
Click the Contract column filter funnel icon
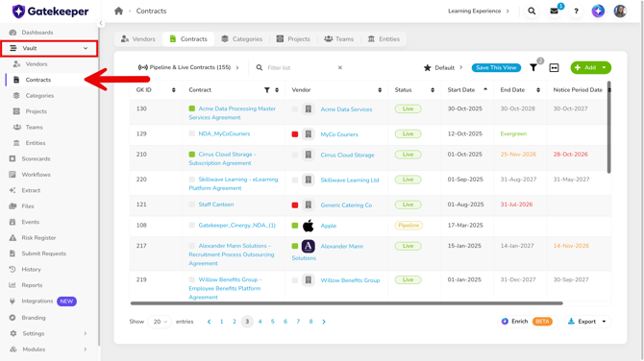click(x=267, y=90)
